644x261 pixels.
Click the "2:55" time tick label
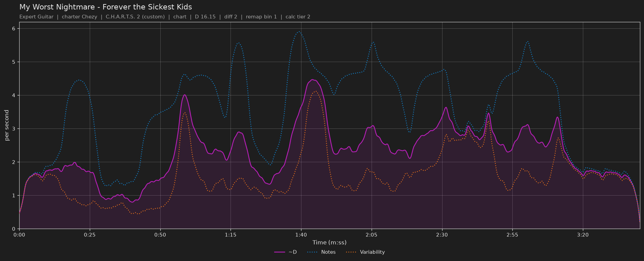[x=512, y=235]
